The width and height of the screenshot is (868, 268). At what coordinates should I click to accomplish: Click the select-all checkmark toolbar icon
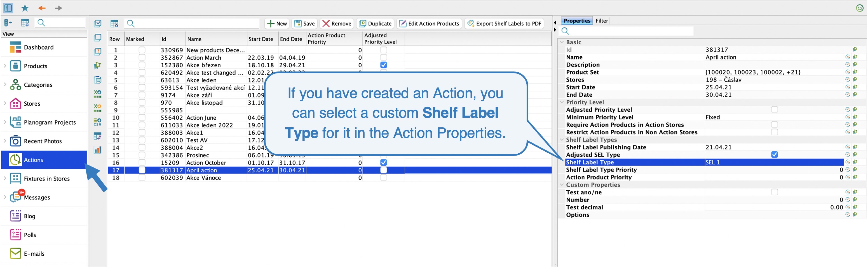98,23
